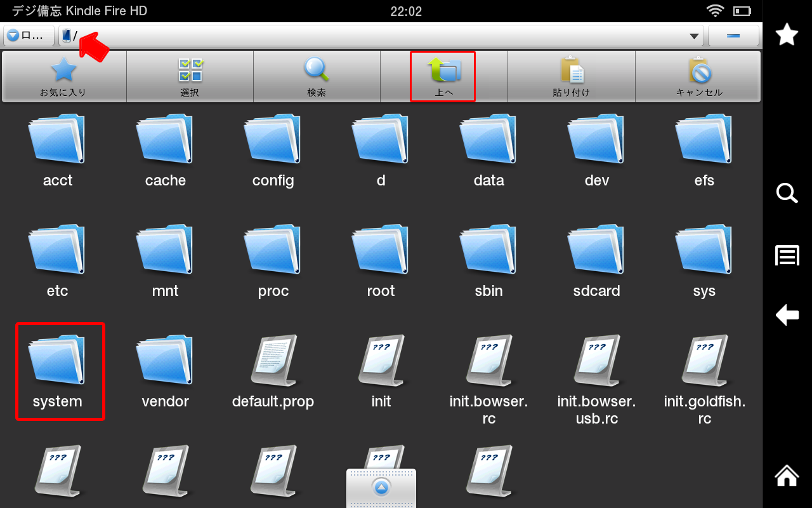Viewport: 812px width, 508px height.
Task: Open the ロ… local storage dropdown
Action: click(29, 36)
